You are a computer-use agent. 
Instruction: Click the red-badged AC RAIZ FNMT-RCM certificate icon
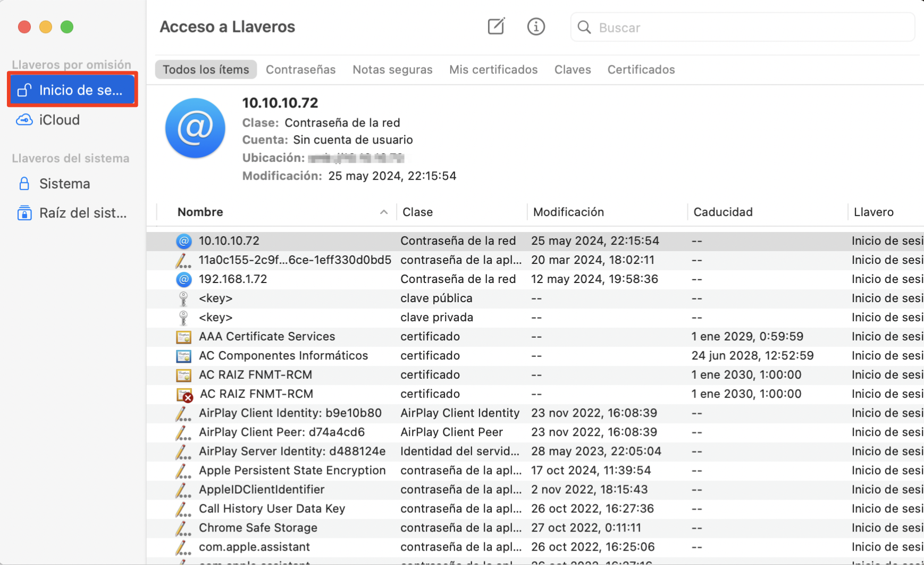183,394
